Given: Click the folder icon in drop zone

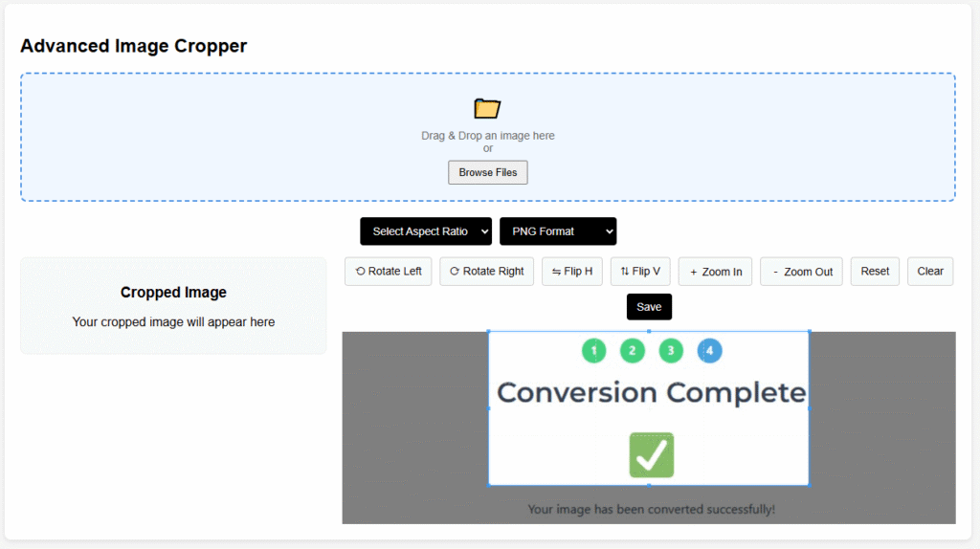Looking at the screenshot, I should tap(487, 108).
